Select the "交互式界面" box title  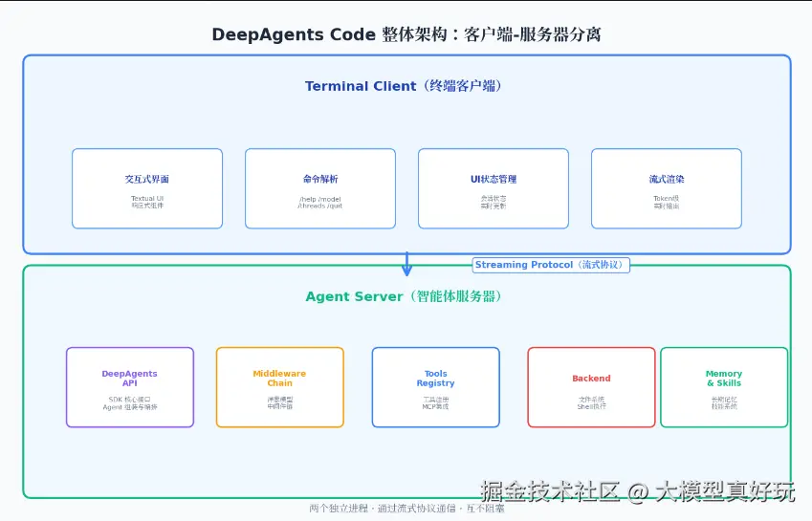147,179
